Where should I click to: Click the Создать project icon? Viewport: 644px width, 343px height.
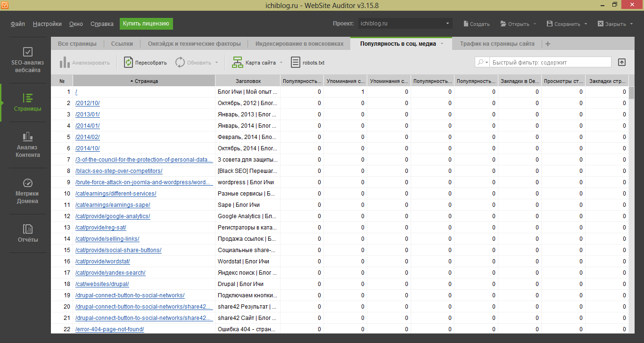tap(466, 24)
